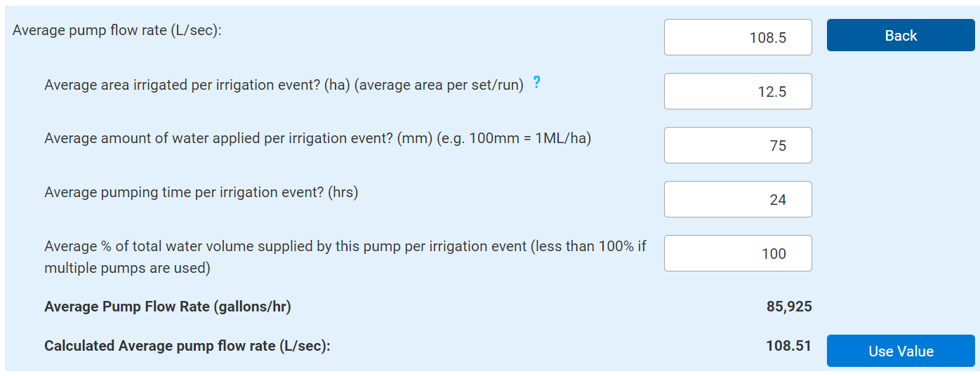Viewport: 980px width, 376px height.
Task: Click the "Average pumping time per irrigation event?" label
Action: pos(201,192)
